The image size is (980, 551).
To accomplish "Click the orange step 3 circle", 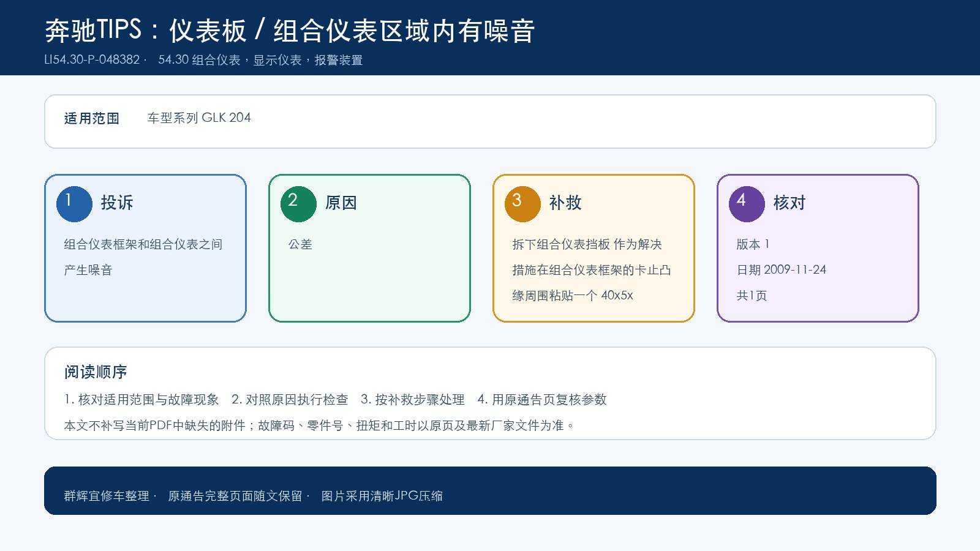I will (522, 204).
